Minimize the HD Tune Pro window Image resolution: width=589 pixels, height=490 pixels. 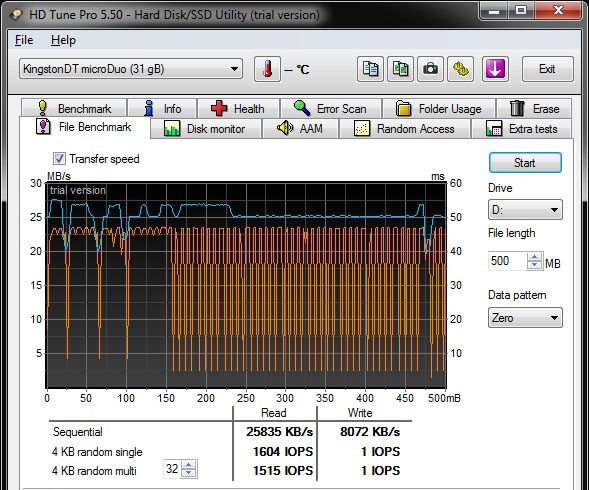pyautogui.click(x=494, y=11)
